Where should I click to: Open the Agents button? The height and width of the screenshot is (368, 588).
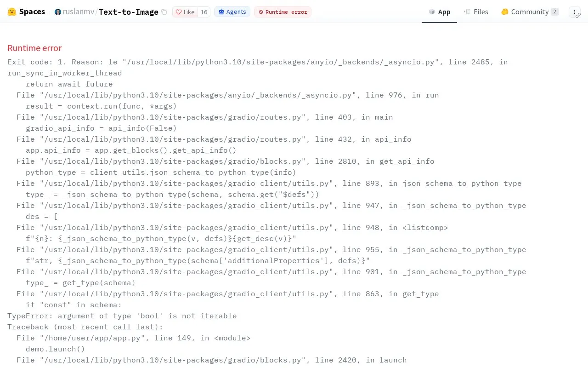[232, 12]
